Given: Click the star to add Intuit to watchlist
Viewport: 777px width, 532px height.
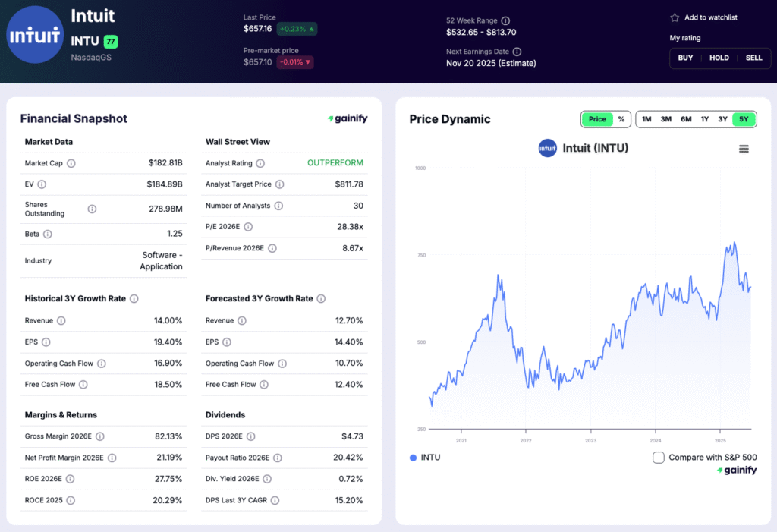Looking at the screenshot, I should [x=673, y=17].
